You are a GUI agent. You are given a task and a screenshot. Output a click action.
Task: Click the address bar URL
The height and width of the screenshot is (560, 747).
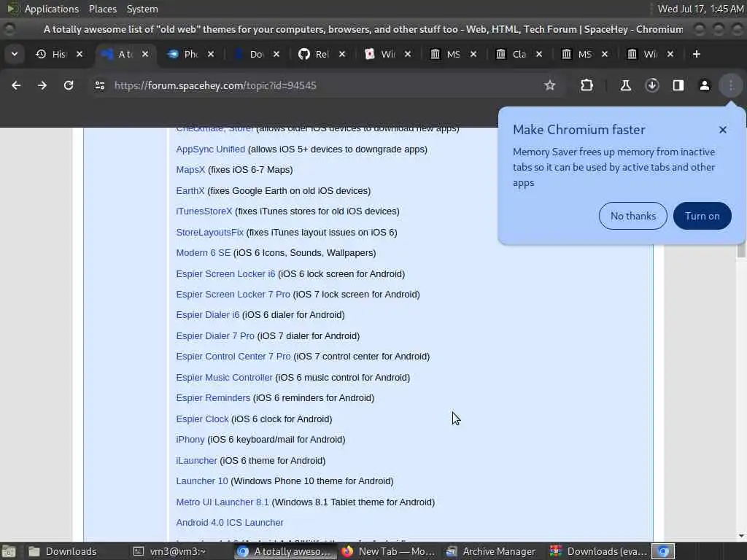click(x=215, y=85)
